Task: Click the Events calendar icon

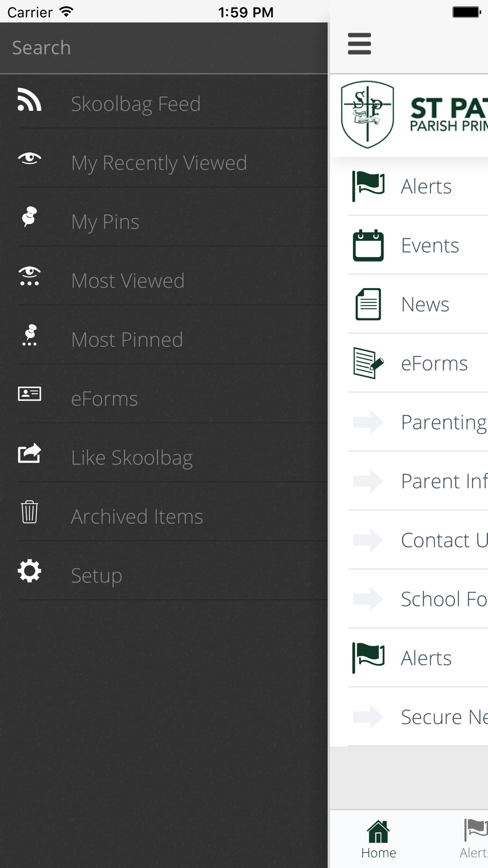Action: pyautogui.click(x=368, y=245)
